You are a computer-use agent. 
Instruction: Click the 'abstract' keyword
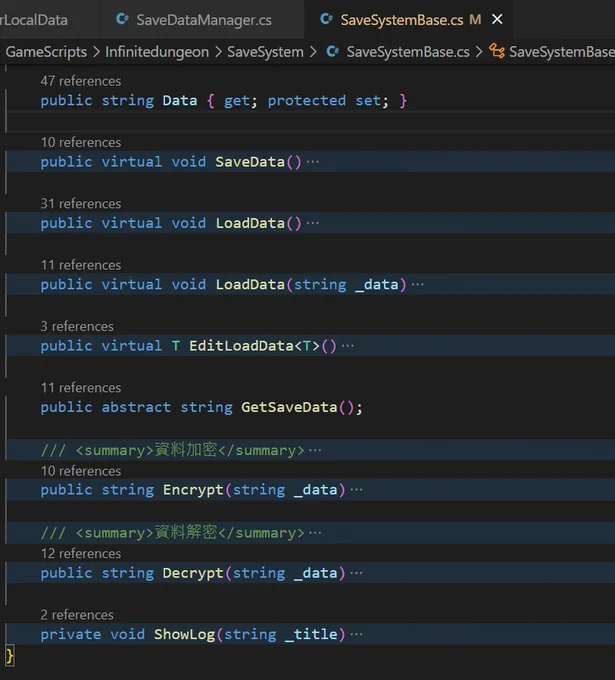click(136, 407)
